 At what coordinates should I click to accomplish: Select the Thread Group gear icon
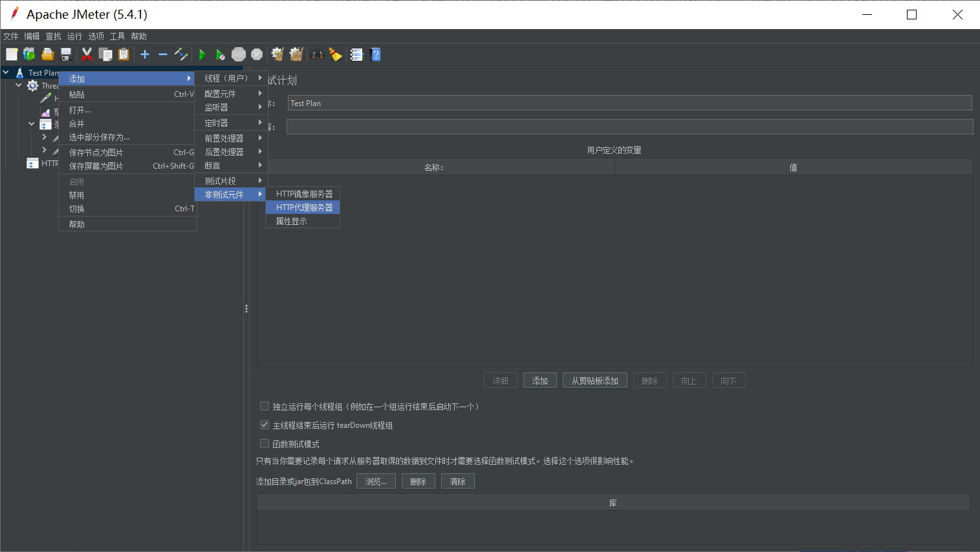point(32,85)
